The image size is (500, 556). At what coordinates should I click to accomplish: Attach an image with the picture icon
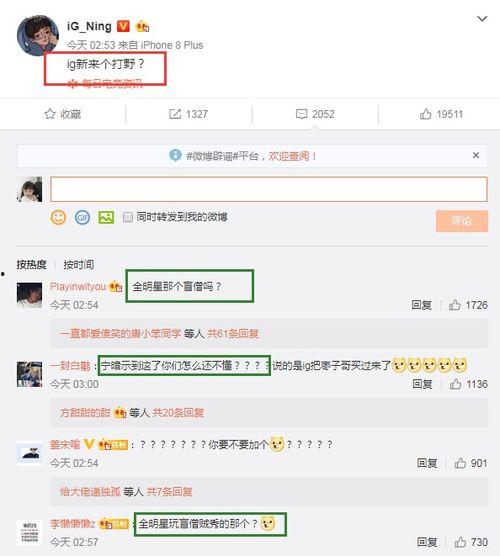tap(106, 217)
